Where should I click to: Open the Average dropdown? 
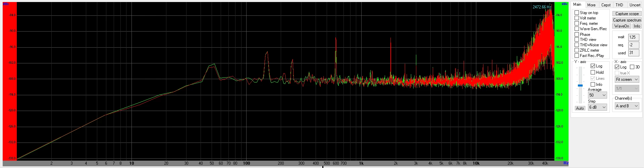point(597,95)
